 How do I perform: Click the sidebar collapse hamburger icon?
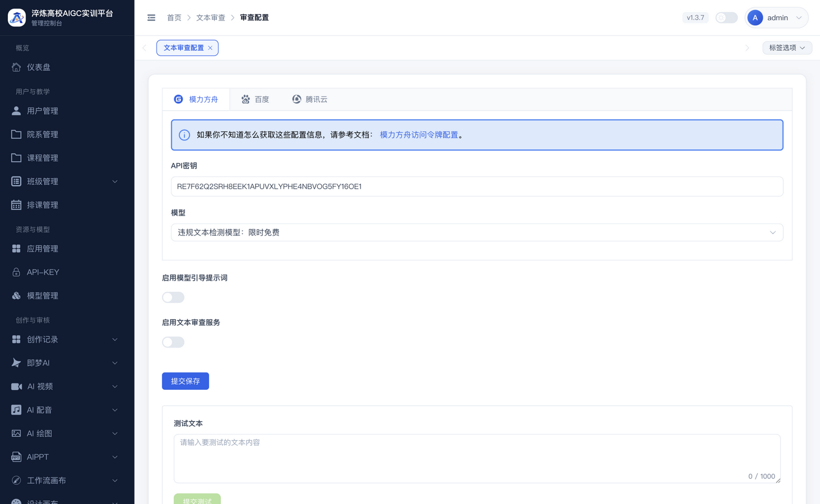point(151,18)
